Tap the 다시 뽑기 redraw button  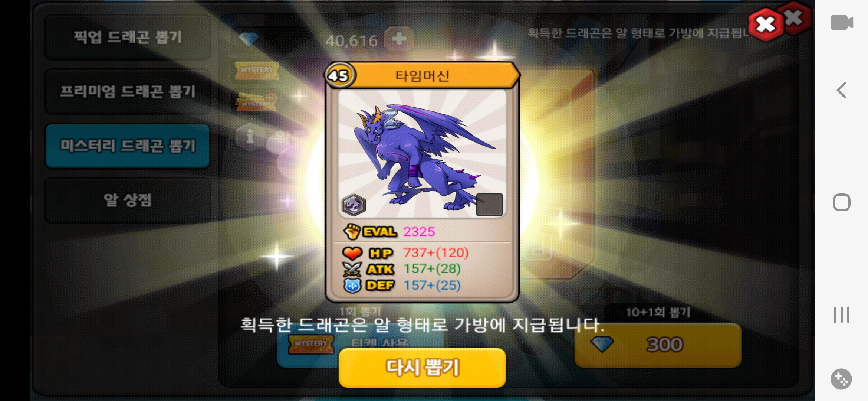(422, 368)
